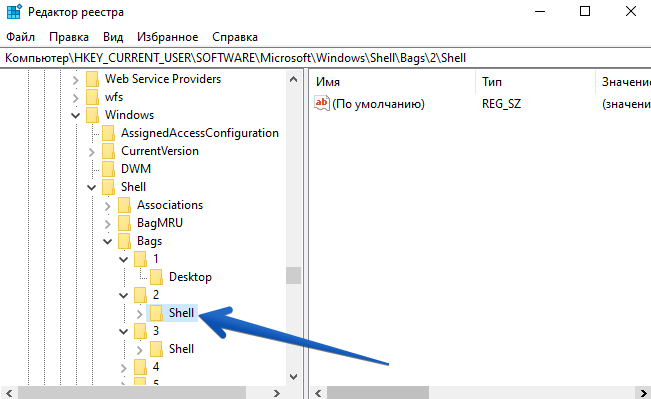Open the Справка menu
Viewport: 651px width, 399px height.
coord(235,37)
